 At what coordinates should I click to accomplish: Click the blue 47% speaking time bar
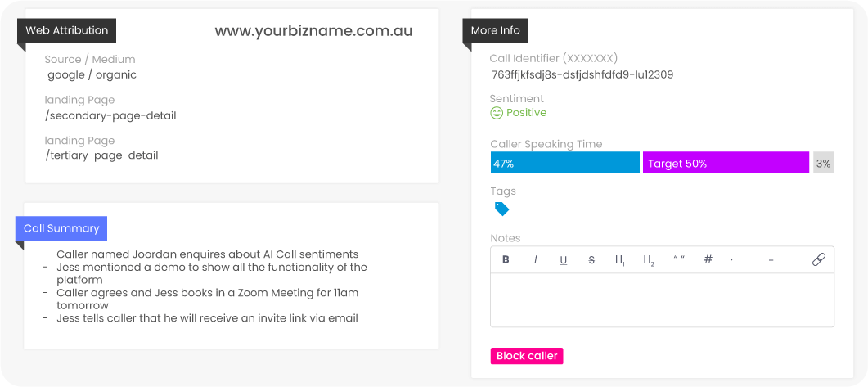click(565, 164)
